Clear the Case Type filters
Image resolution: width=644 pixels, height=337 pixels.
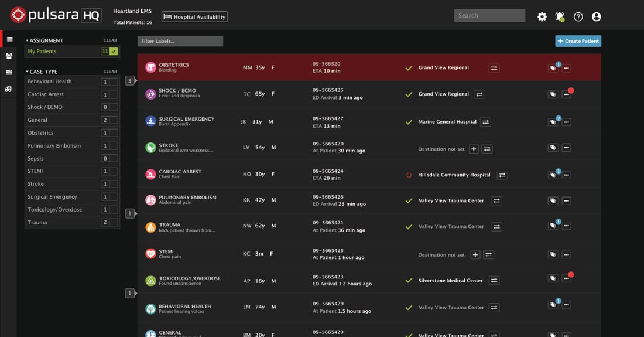point(110,72)
